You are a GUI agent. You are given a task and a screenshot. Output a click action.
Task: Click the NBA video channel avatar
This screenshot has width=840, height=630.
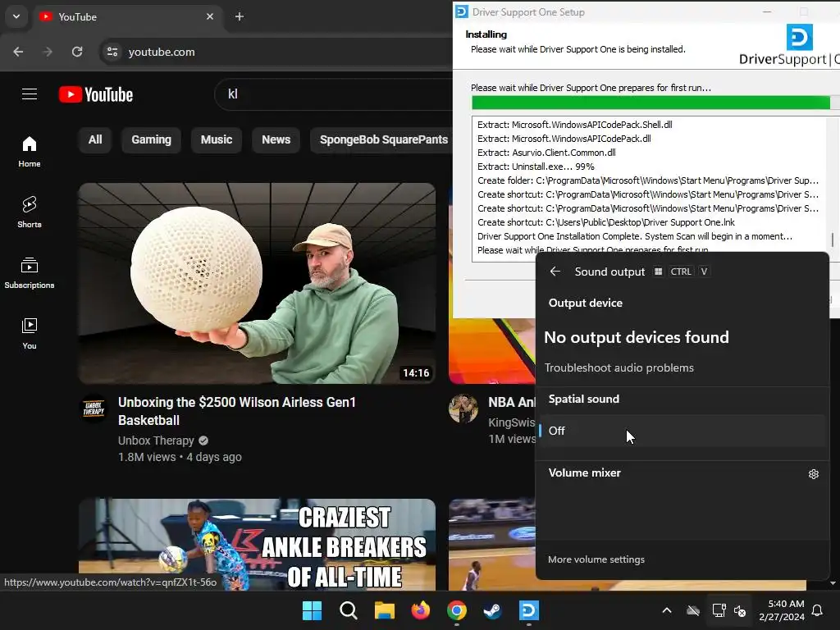463,409
